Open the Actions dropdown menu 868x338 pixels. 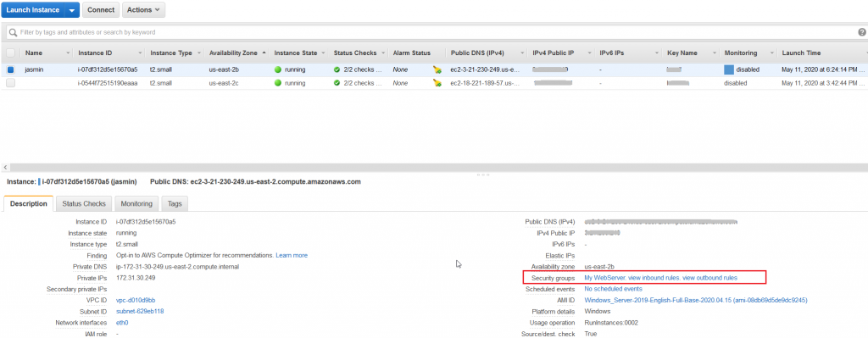(x=142, y=9)
